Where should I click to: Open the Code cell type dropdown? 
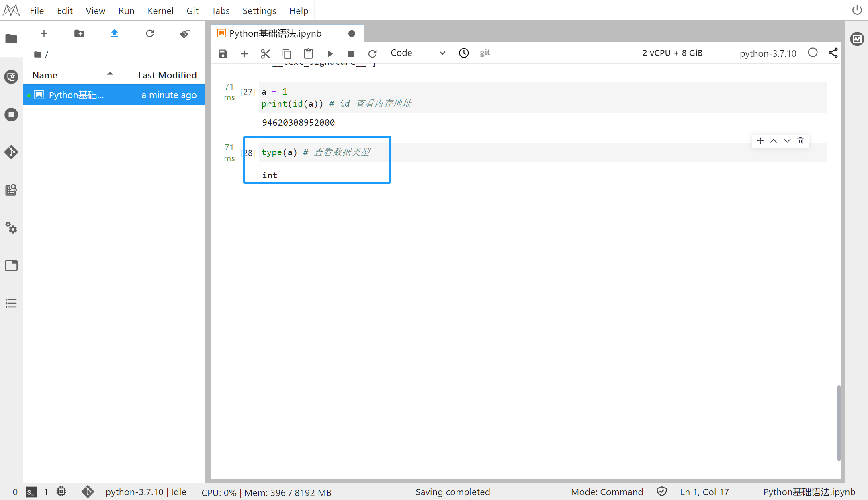tap(418, 53)
